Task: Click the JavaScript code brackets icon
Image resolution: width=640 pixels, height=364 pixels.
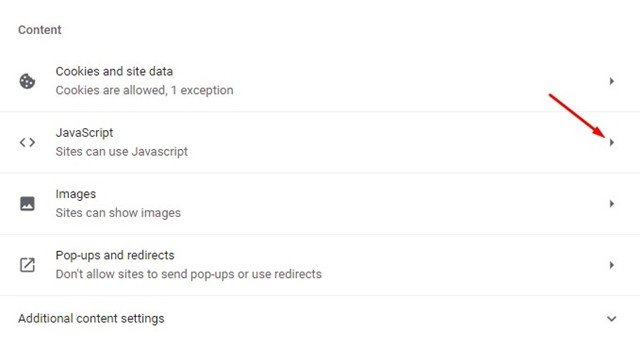Action: tap(27, 142)
